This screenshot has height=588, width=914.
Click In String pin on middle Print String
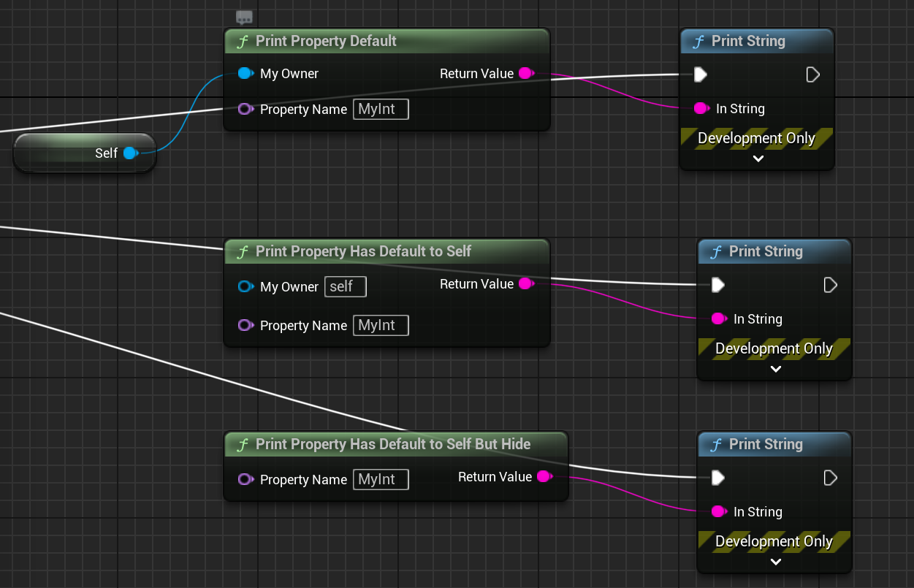click(719, 319)
